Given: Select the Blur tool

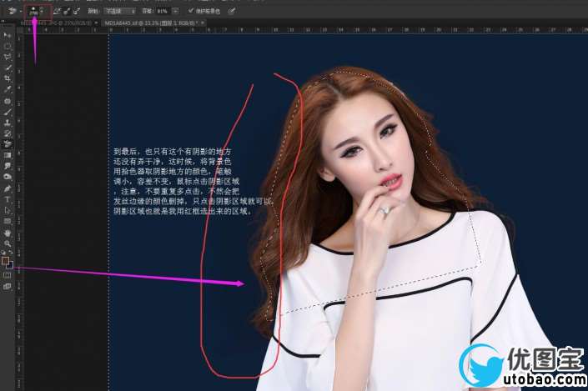Looking at the screenshot, I should tap(8, 166).
